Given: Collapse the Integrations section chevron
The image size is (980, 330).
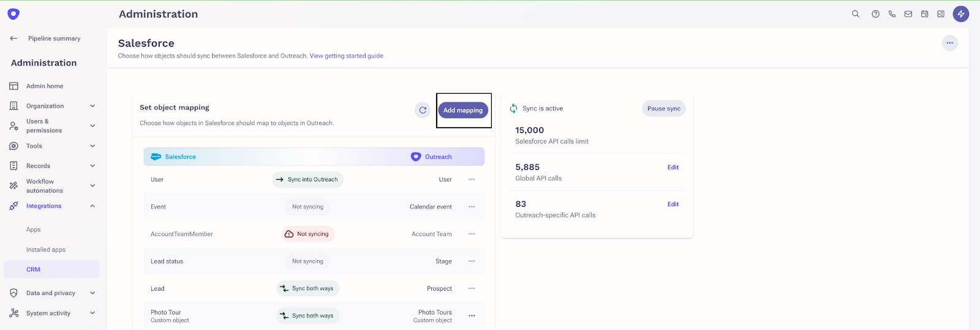Looking at the screenshot, I should (92, 206).
